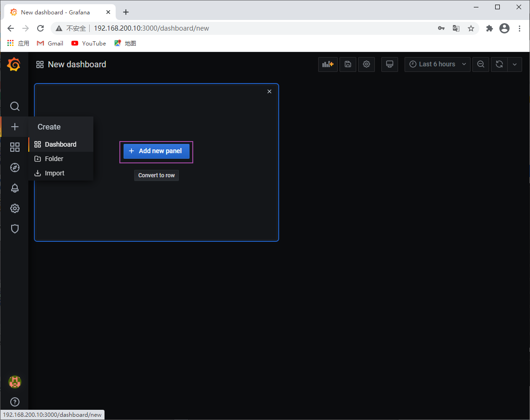Screen dimensions: 530x420
Task: Open a new browser tab with plus
Action: coord(126,12)
